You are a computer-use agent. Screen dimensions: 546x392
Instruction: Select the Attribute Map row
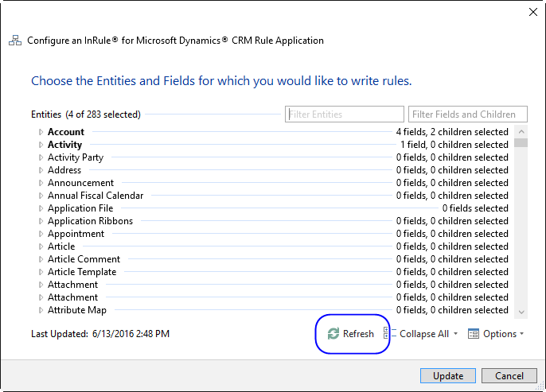pos(273,310)
